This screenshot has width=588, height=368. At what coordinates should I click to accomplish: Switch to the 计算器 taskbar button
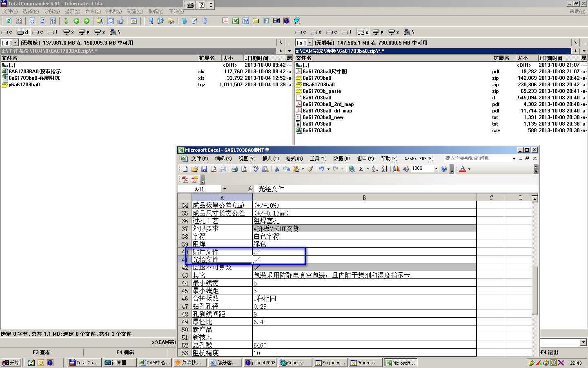[x=119, y=363]
